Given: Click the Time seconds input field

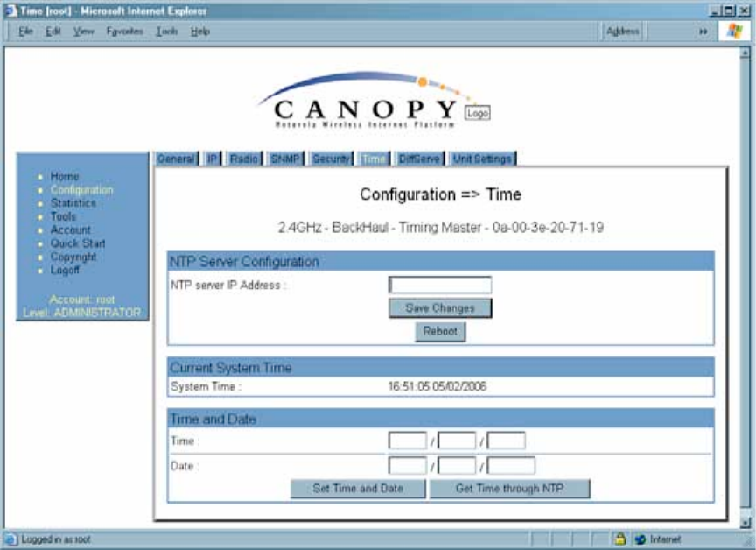Looking at the screenshot, I should coord(507,441).
